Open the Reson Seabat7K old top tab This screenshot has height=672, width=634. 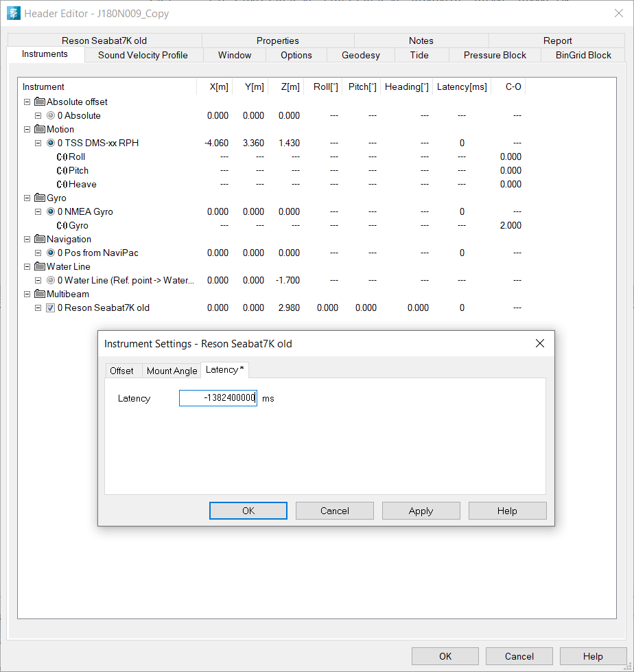point(104,40)
